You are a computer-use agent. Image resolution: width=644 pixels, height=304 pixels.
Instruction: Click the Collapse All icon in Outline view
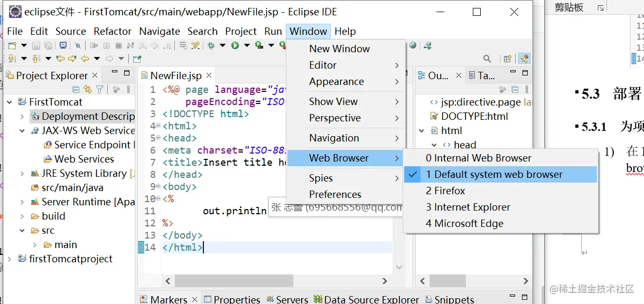point(515,89)
